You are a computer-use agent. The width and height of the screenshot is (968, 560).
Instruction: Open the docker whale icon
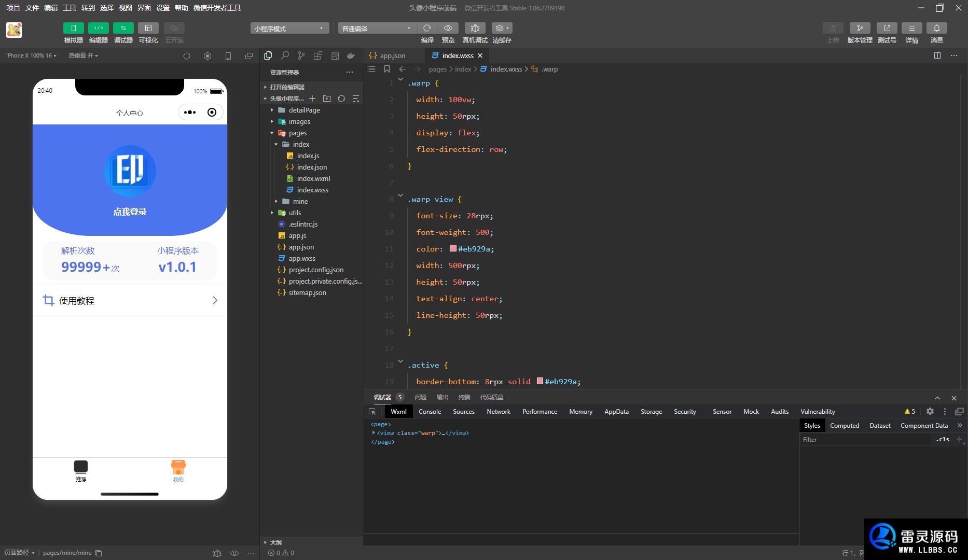351,55
